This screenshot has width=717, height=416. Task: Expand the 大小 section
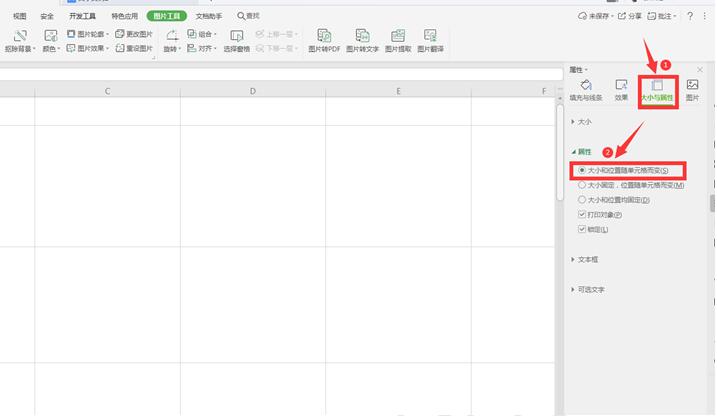581,122
